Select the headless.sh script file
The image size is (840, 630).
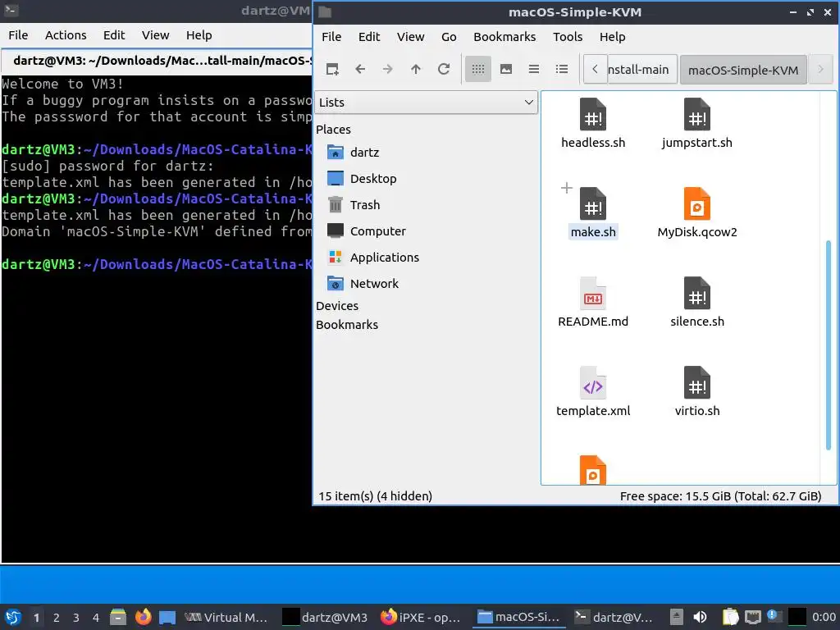click(x=593, y=124)
